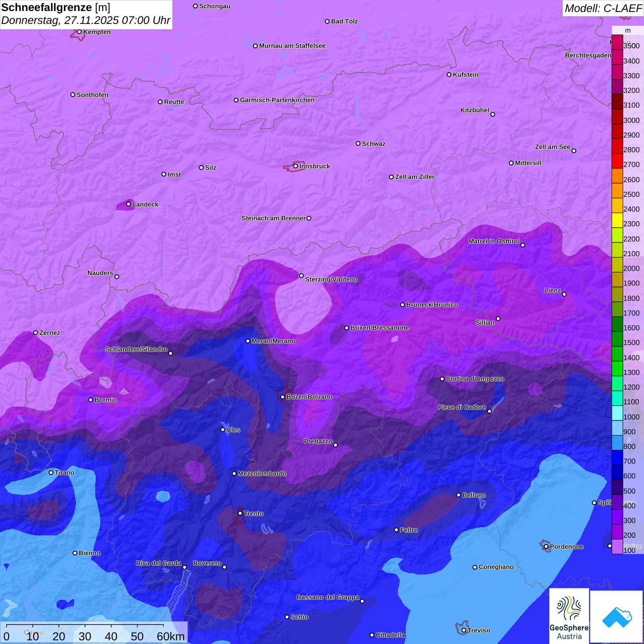Screen dimensions: 644x644
Task: Click the 'Bassano del Grappa' label
Action: point(328,597)
